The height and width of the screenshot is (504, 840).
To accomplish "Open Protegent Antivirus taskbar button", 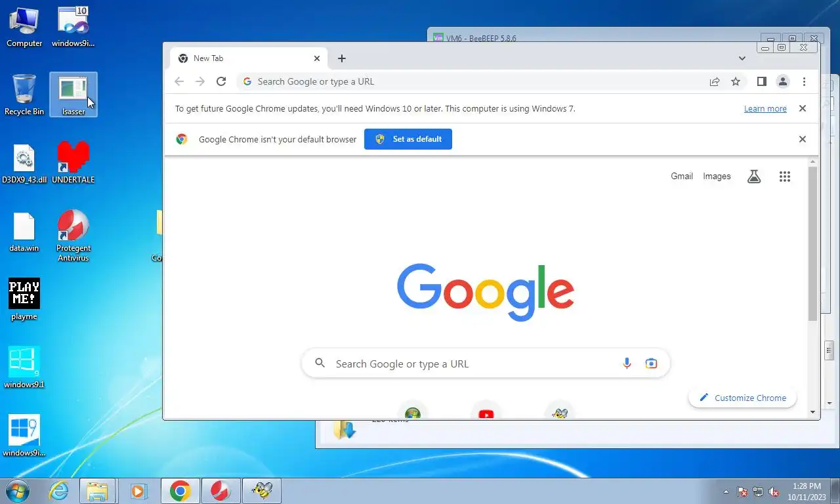I will (x=221, y=491).
